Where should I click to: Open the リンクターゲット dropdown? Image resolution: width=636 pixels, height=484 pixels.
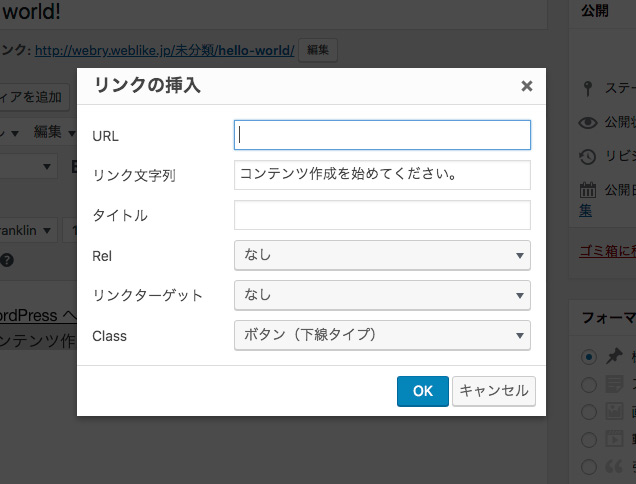click(x=381, y=295)
